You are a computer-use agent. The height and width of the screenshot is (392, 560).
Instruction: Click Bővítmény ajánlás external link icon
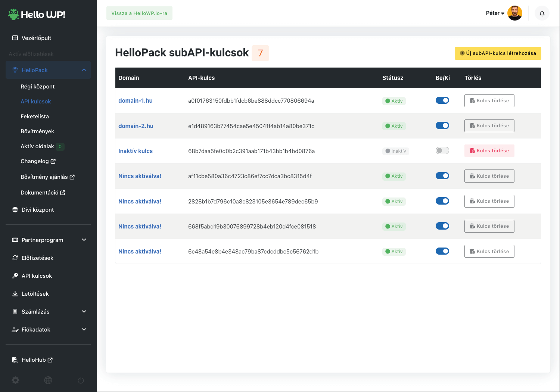pos(72,177)
